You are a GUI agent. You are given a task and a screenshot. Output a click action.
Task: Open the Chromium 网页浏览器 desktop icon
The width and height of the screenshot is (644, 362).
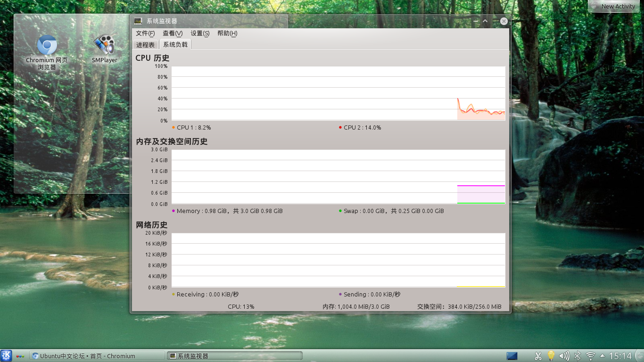click(47, 52)
